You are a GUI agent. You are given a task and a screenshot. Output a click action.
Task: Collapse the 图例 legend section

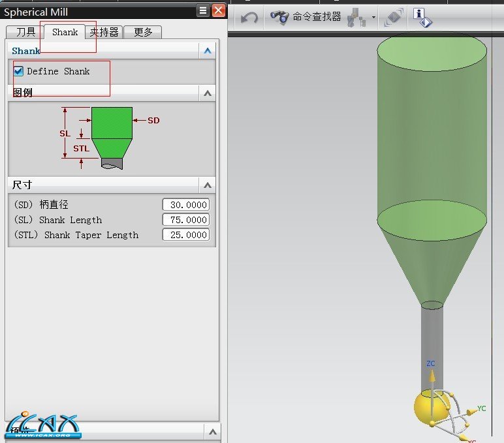tap(208, 93)
